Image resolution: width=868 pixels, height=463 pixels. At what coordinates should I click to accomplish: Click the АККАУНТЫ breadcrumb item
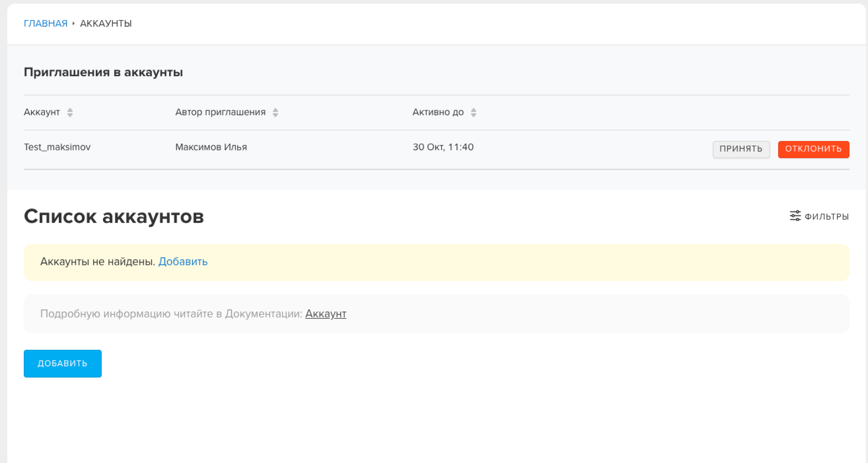click(x=106, y=24)
